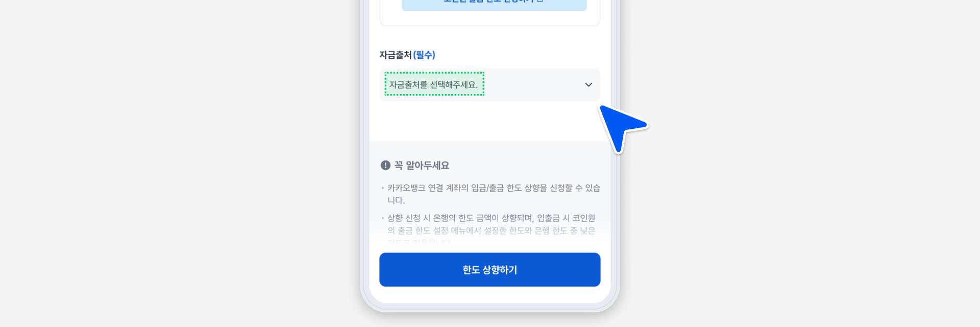Image resolution: width=980 pixels, height=327 pixels.
Task: Click the 상향 신청 시 은행의 notice line
Action: [x=491, y=224]
